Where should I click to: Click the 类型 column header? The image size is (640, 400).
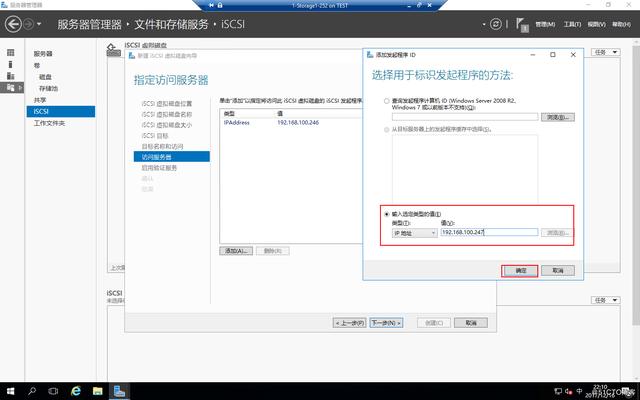pos(229,113)
